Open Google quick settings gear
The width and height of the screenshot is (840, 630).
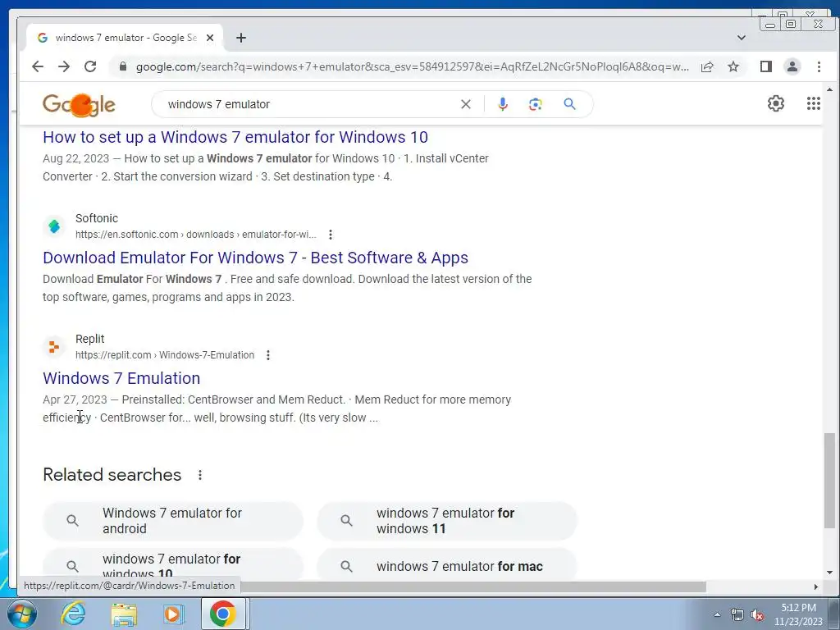click(x=776, y=103)
